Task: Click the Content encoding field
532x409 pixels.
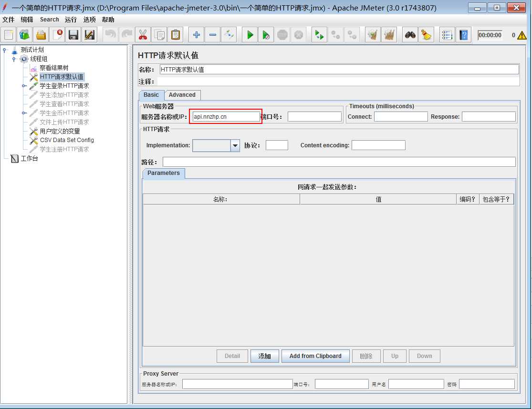Action: point(378,145)
